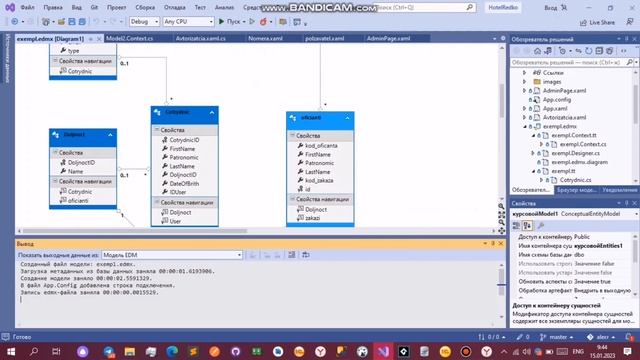Click the refresh icon in Solution Explorer toolbar

[x=589, y=51]
